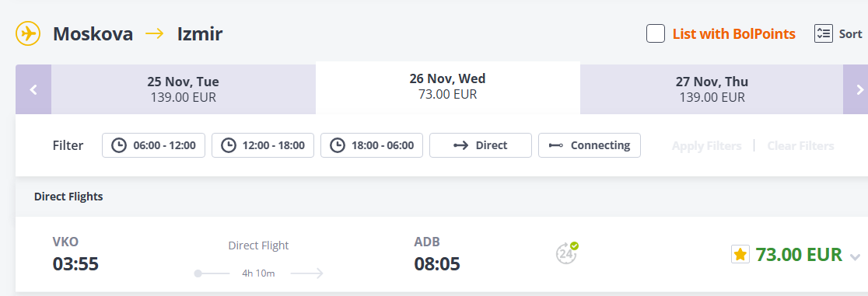This screenshot has height=296, width=868.
Task: Select the 26 Nov, Wed date tab
Action: pos(448,87)
